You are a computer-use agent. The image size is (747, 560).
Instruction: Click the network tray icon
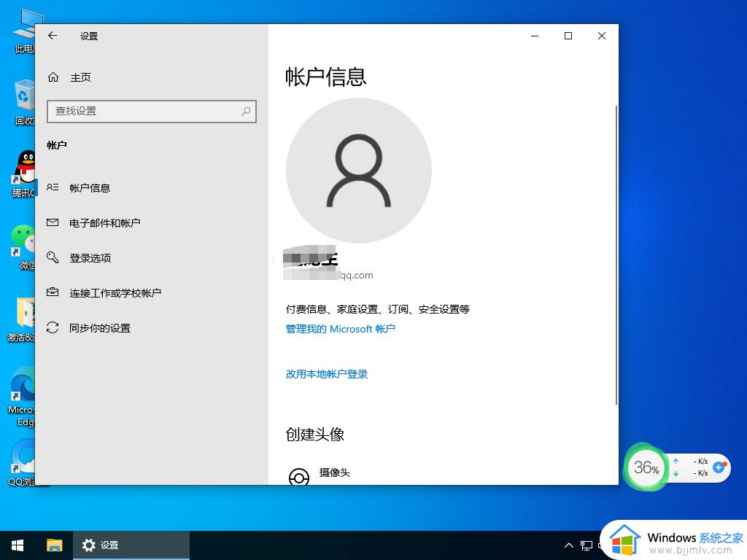(587, 545)
